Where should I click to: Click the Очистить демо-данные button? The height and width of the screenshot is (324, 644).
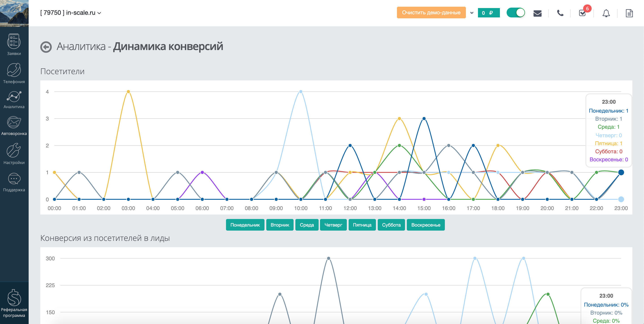(431, 13)
